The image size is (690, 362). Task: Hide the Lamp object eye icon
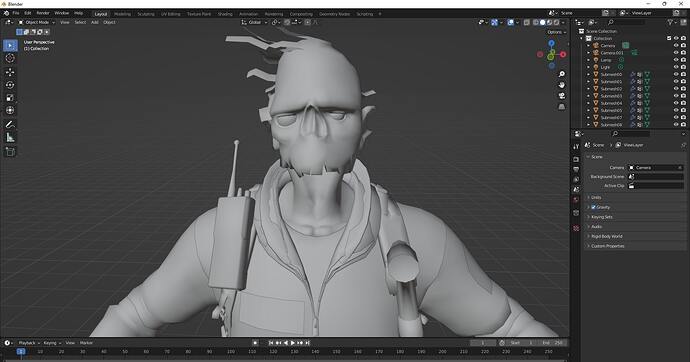pyautogui.click(x=676, y=60)
